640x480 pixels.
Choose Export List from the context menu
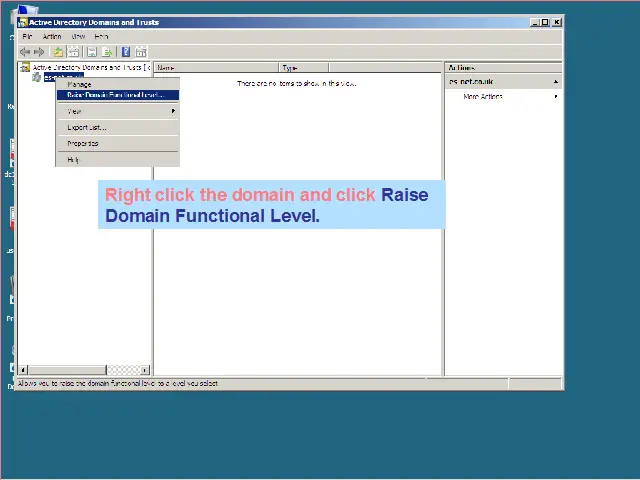coord(118,127)
